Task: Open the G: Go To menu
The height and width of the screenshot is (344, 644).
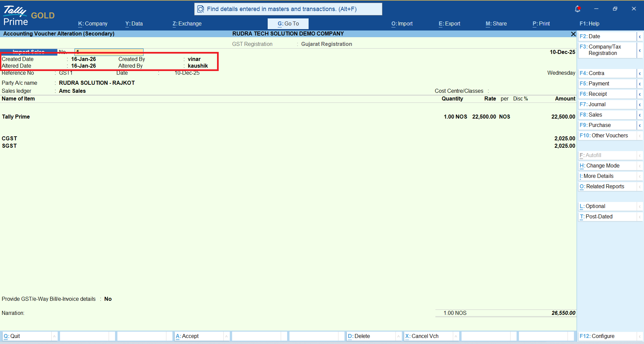Action: (x=288, y=24)
